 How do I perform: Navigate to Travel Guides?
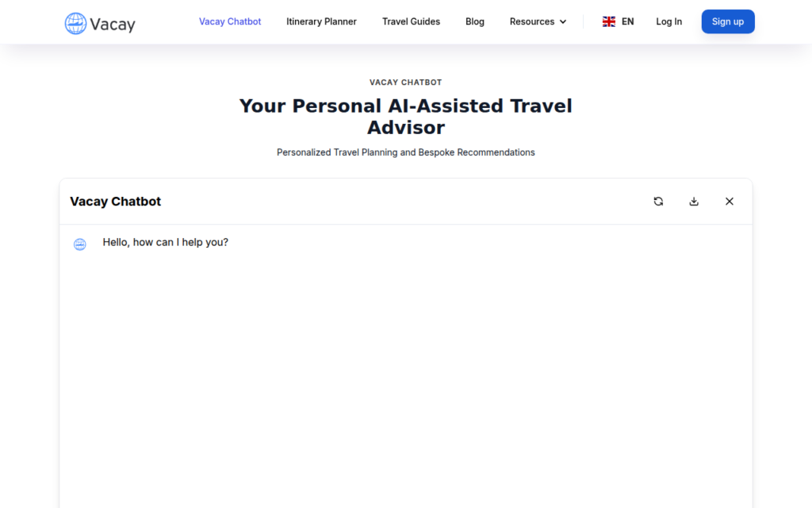point(412,21)
